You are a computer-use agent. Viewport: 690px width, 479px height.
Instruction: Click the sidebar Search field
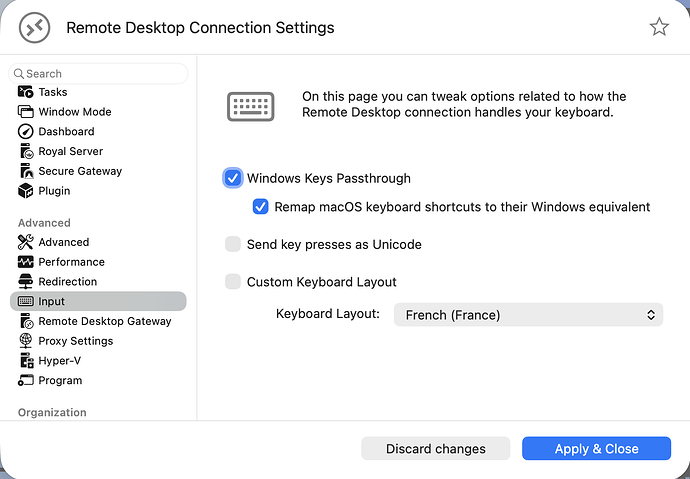point(100,73)
